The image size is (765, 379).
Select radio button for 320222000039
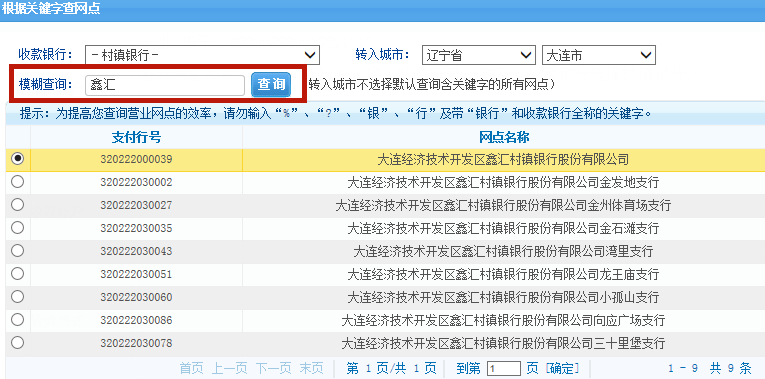coord(18,159)
